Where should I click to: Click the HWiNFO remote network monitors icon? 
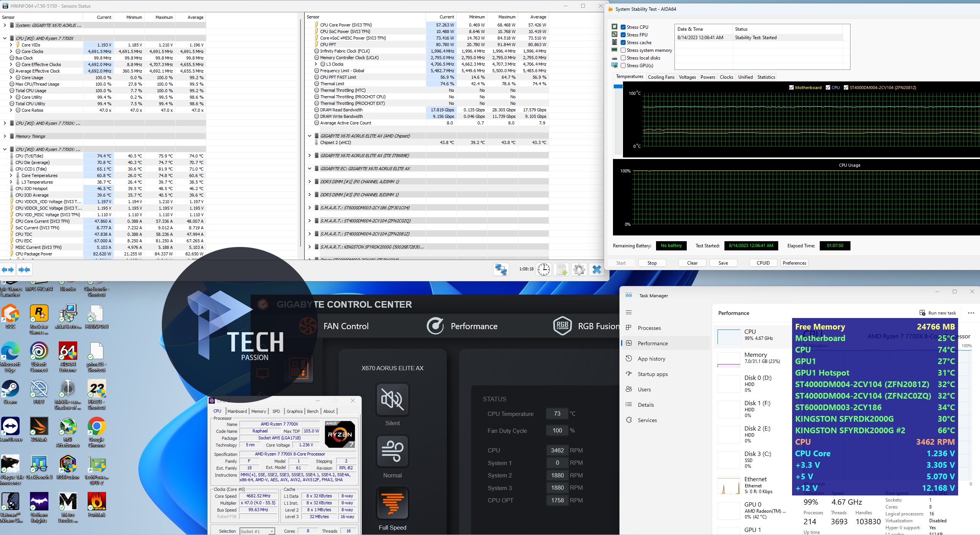point(501,270)
